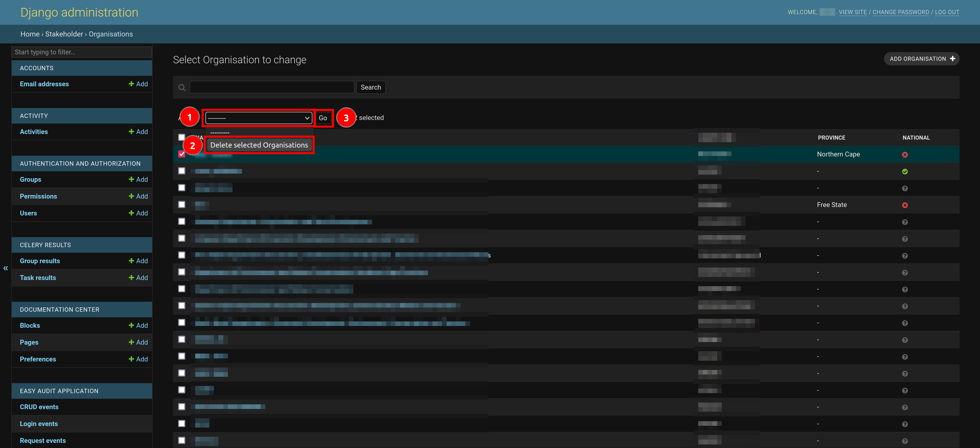Open Email addresses in sidebar
This screenshot has height=448, width=980.
(x=44, y=84)
